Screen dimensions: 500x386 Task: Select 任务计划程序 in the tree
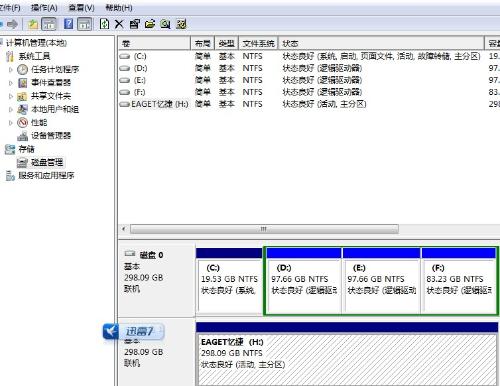click(x=55, y=69)
